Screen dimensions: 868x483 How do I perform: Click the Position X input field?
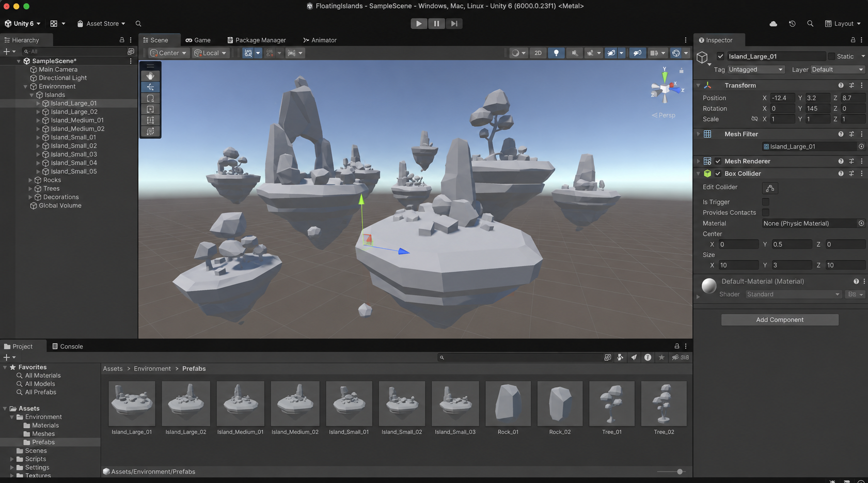782,98
